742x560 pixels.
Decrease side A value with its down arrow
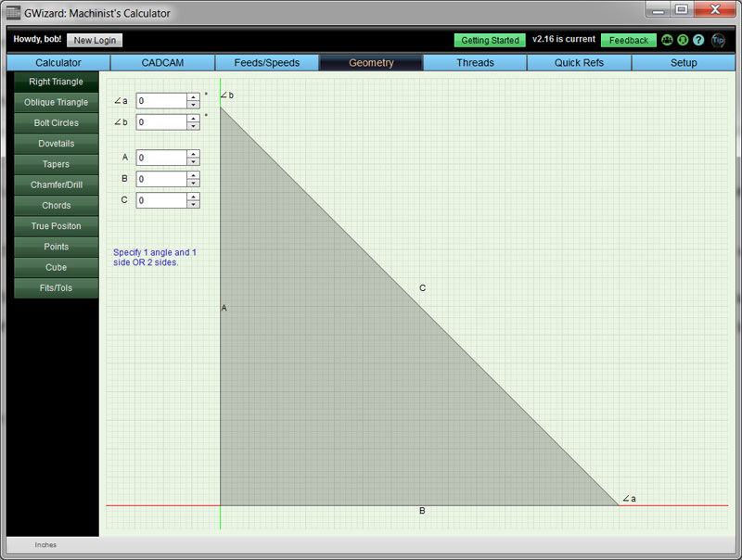[194, 161]
